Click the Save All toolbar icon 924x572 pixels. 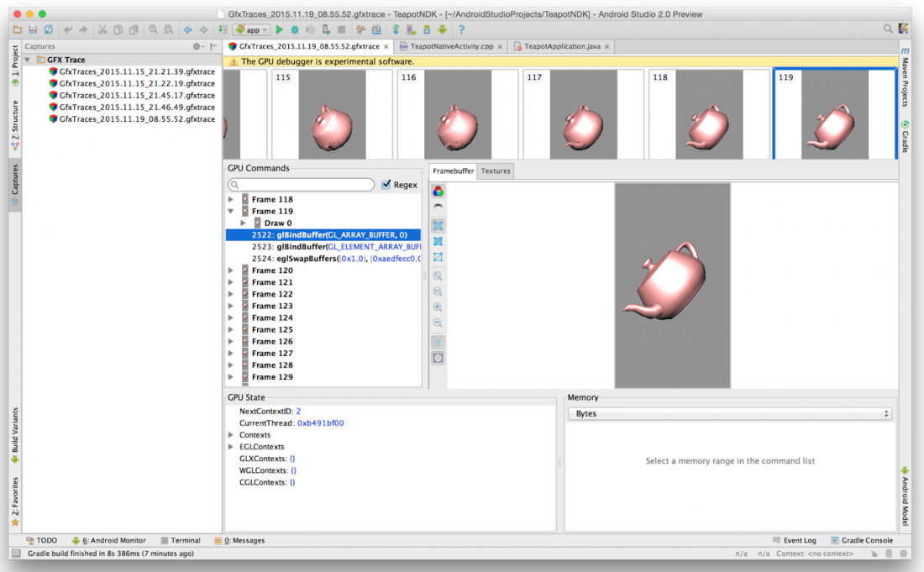click(x=33, y=29)
